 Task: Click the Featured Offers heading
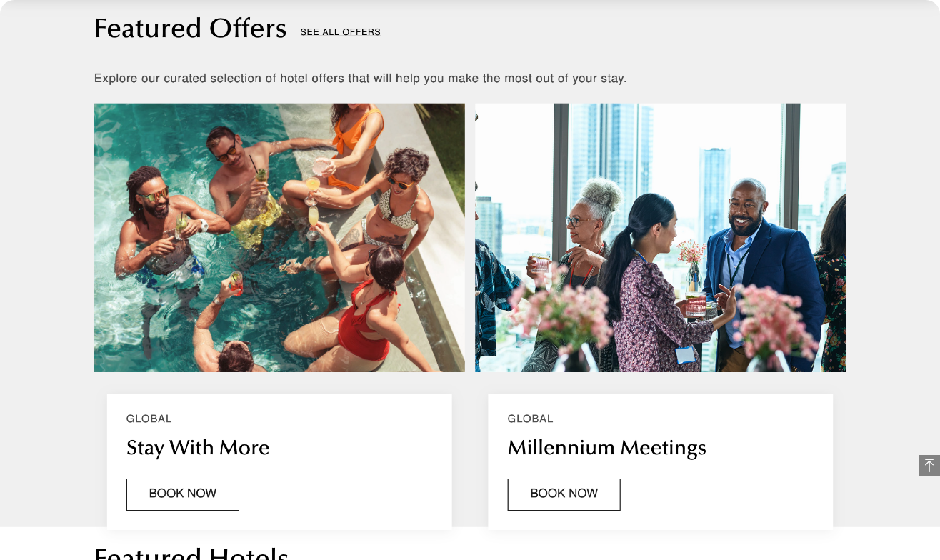click(x=190, y=29)
